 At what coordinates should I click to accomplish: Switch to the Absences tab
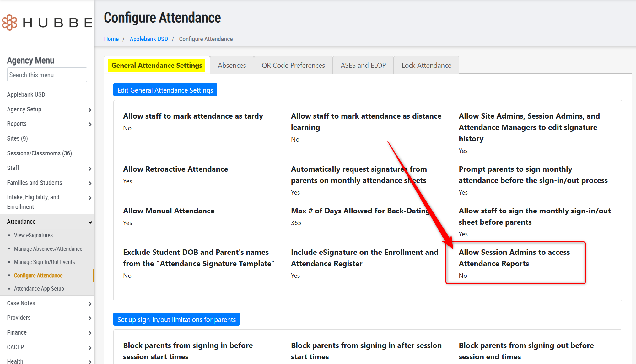pyautogui.click(x=232, y=65)
